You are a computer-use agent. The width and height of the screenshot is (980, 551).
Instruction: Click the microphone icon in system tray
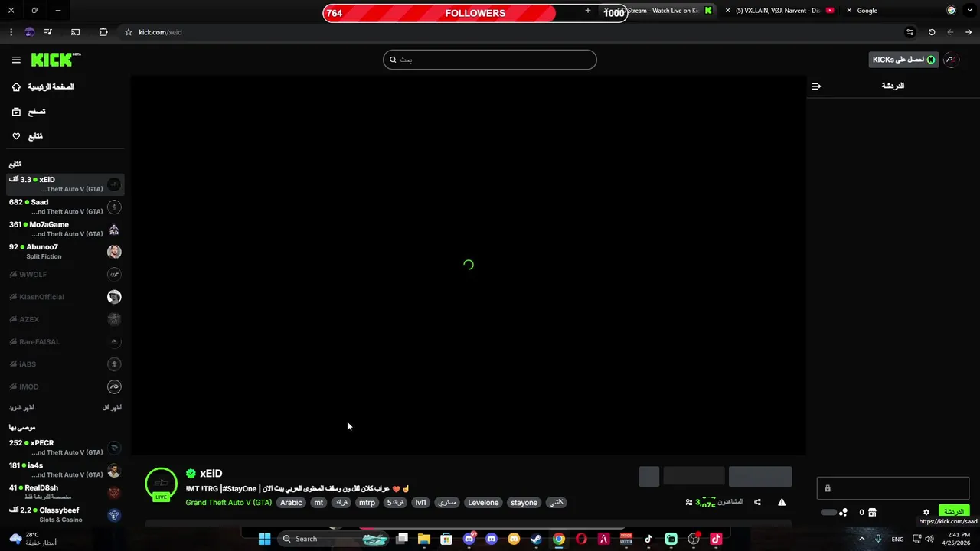tap(878, 539)
